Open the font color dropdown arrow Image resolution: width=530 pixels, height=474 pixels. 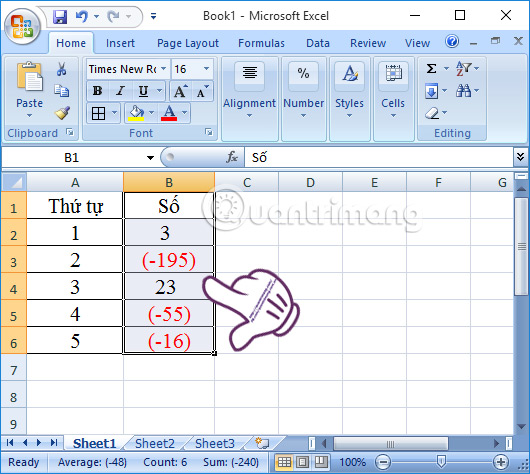[x=185, y=113]
